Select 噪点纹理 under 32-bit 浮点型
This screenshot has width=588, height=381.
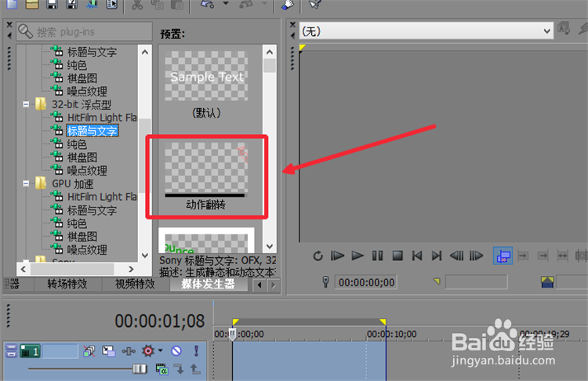tap(87, 171)
